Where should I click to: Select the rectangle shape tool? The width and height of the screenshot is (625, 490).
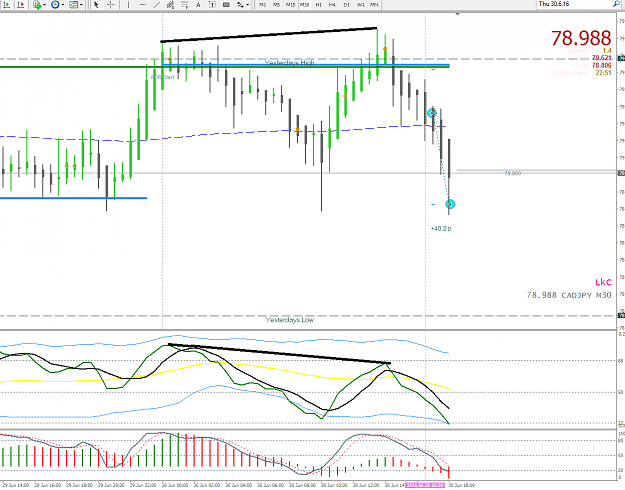[226, 4]
